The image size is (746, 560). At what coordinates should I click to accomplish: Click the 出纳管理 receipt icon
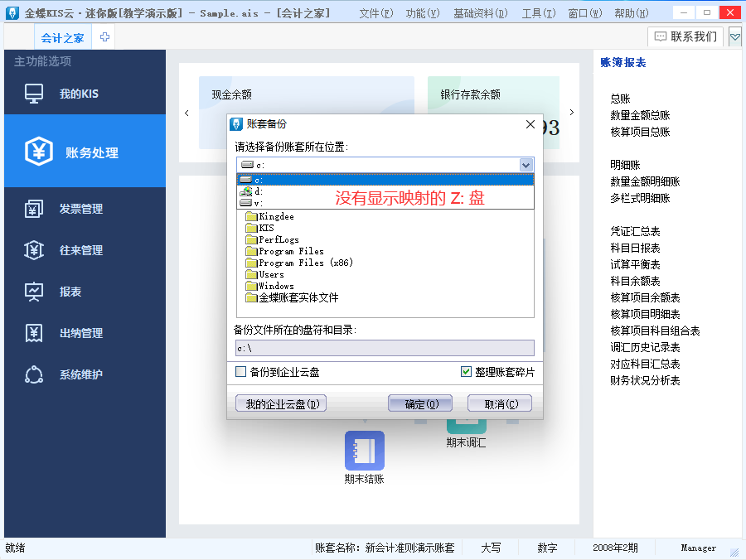coord(34,333)
